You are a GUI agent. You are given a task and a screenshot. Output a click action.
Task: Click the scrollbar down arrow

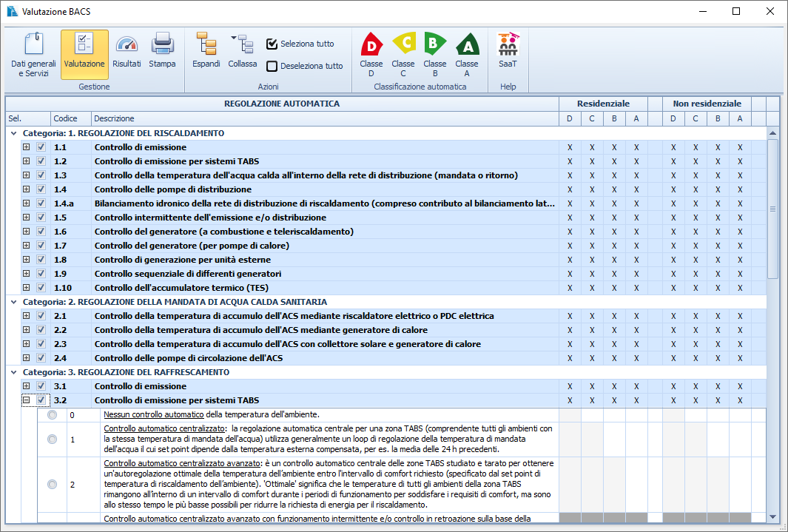[x=773, y=517]
